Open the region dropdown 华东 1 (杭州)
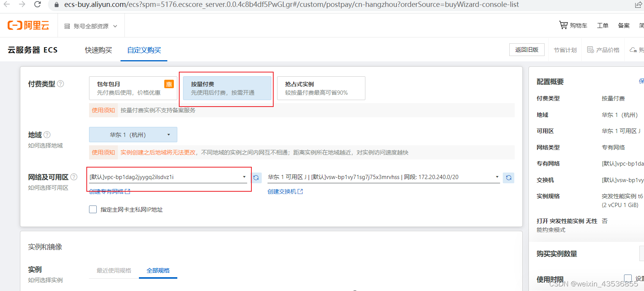 [x=133, y=135]
